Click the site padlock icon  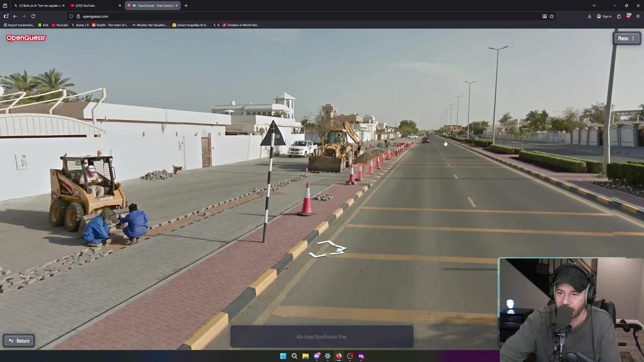78,16
